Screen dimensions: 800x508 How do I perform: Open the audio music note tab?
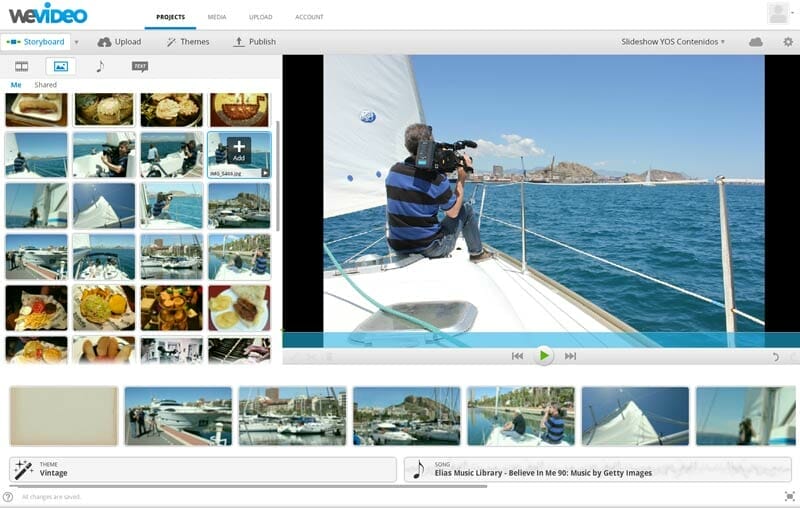point(99,66)
